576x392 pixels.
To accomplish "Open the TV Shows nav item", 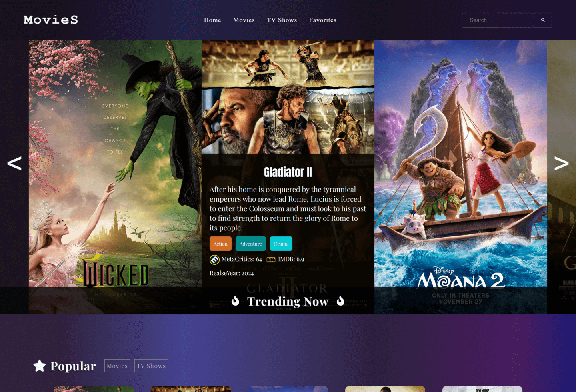I will 282,20.
